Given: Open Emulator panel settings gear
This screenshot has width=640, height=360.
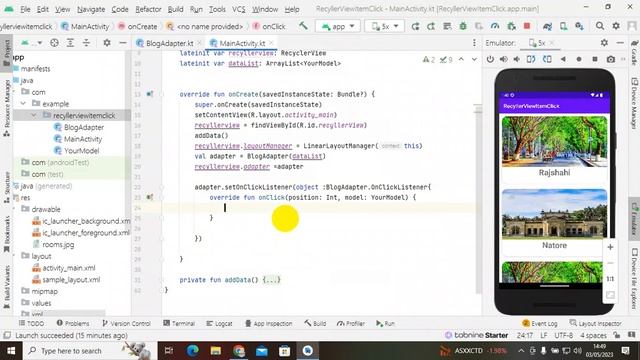Looking at the screenshot, I should pyautogui.click(x=604, y=42).
